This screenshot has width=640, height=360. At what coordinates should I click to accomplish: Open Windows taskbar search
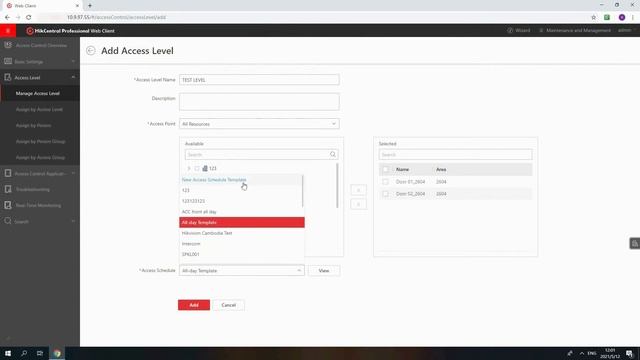[24, 353]
